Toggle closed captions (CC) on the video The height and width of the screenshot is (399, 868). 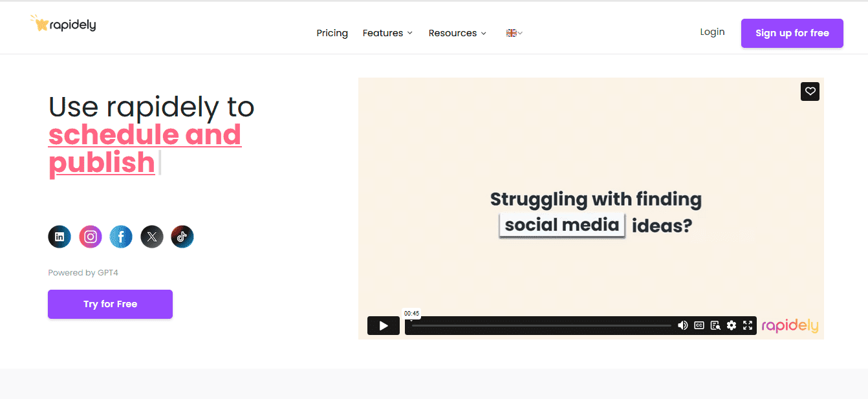pyautogui.click(x=699, y=325)
